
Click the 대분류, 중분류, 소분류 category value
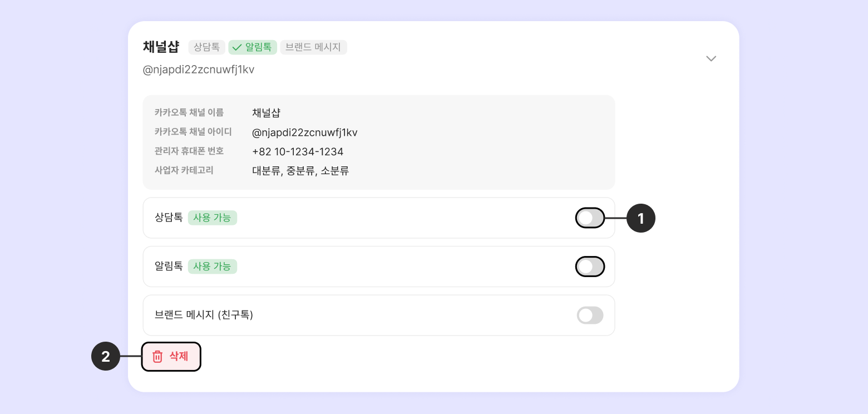click(x=300, y=171)
